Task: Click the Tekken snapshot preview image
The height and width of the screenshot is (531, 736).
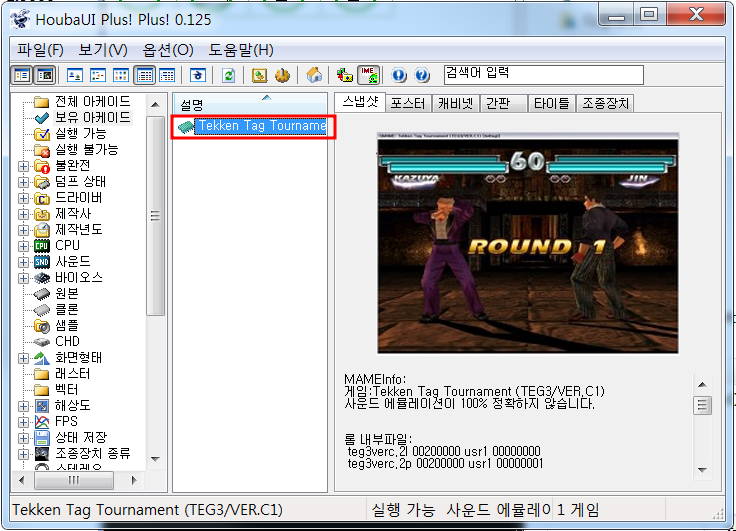Action: click(528, 243)
